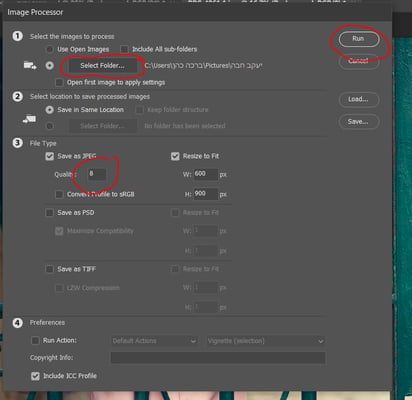Select Save in Same Location radio button
The image size is (412, 400).
[49, 110]
